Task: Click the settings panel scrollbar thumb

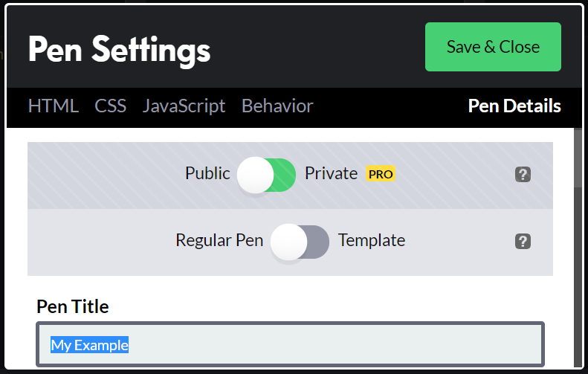Action: (x=578, y=158)
